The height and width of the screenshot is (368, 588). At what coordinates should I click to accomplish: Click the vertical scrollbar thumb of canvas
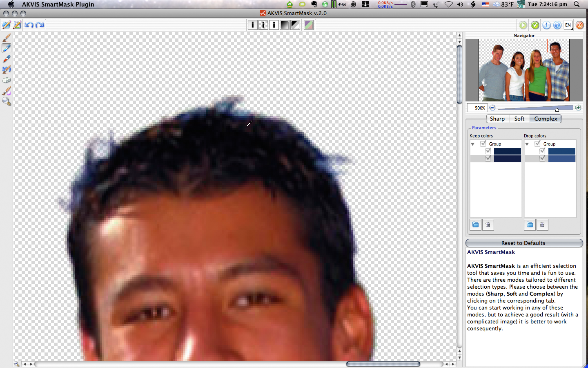[459, 74]
